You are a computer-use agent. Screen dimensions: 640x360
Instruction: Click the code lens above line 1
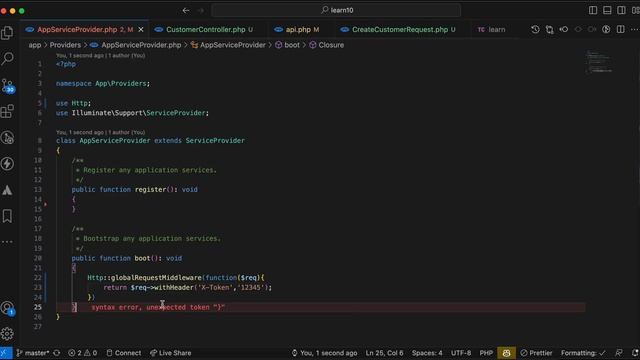pos(100,56)
